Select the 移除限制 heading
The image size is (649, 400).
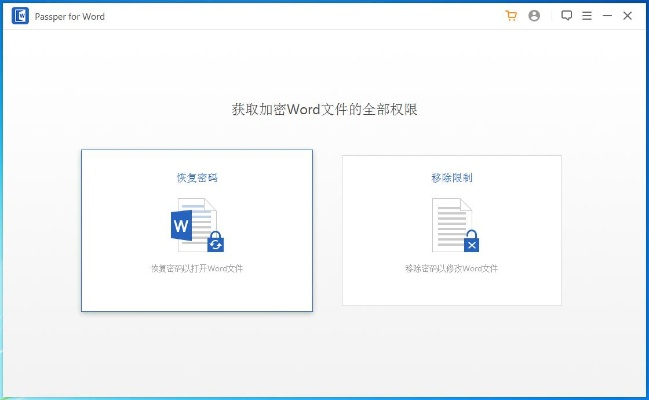pyautogui.click(x=452, y=178)
